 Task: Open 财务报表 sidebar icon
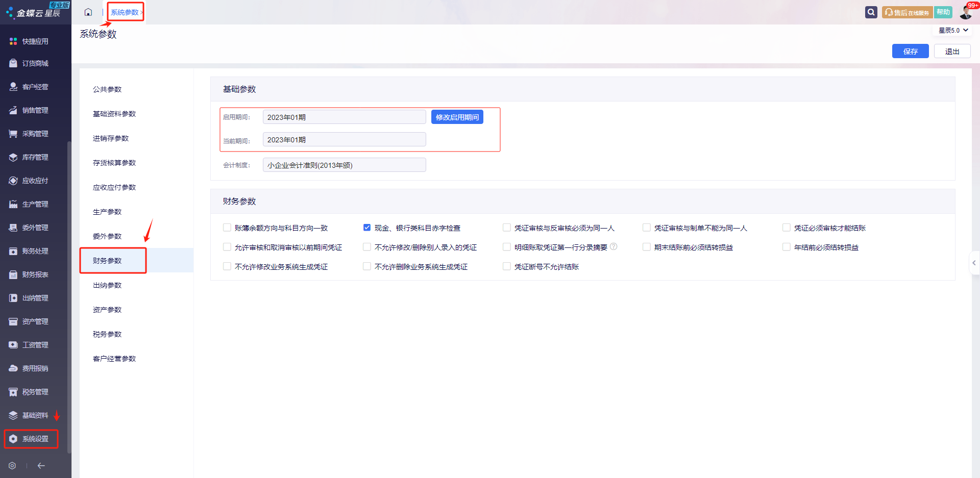pos(13,274)
